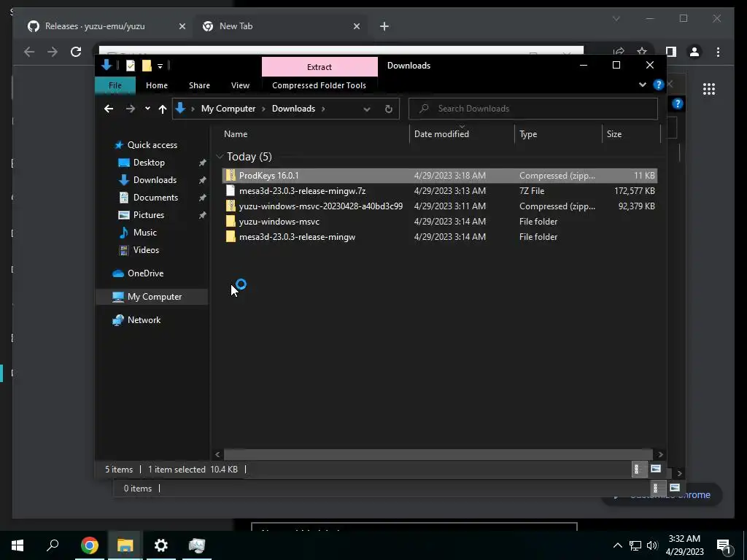
Task: Open Windows taskbar search
Action: (53, 545)
